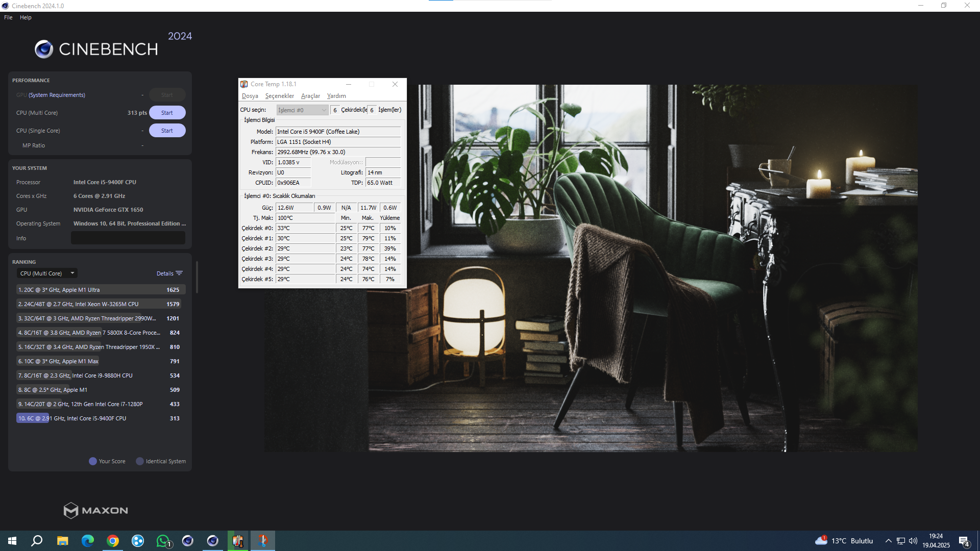Open the File menu
Viewport: 980px width, 551px height.
coord(8,17)
